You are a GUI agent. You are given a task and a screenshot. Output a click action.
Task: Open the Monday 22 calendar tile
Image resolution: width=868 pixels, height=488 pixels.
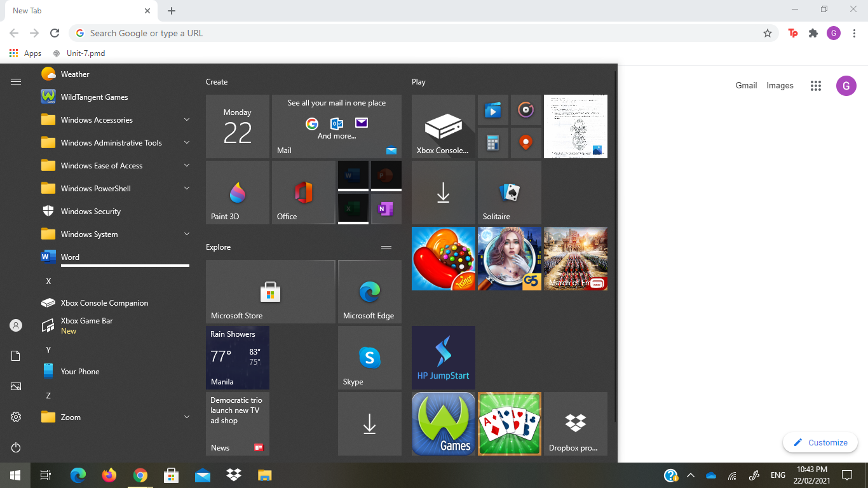click(238, 126)
